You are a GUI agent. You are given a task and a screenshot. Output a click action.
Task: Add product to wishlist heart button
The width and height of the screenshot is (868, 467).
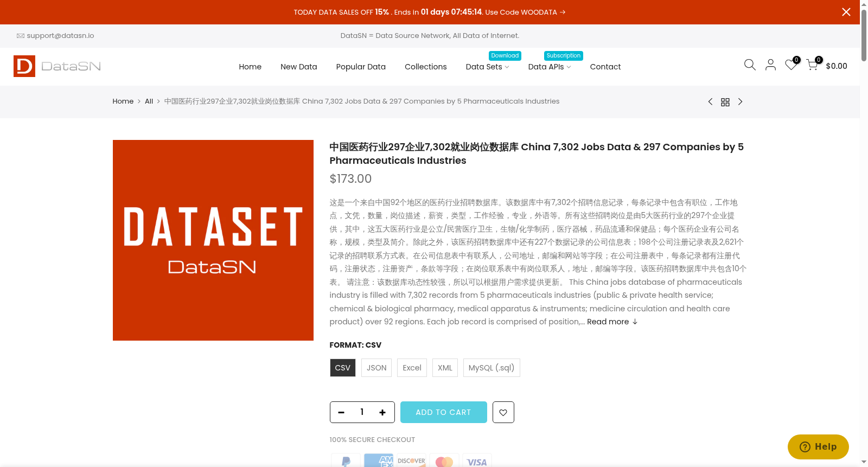click(x=503, y=412)
